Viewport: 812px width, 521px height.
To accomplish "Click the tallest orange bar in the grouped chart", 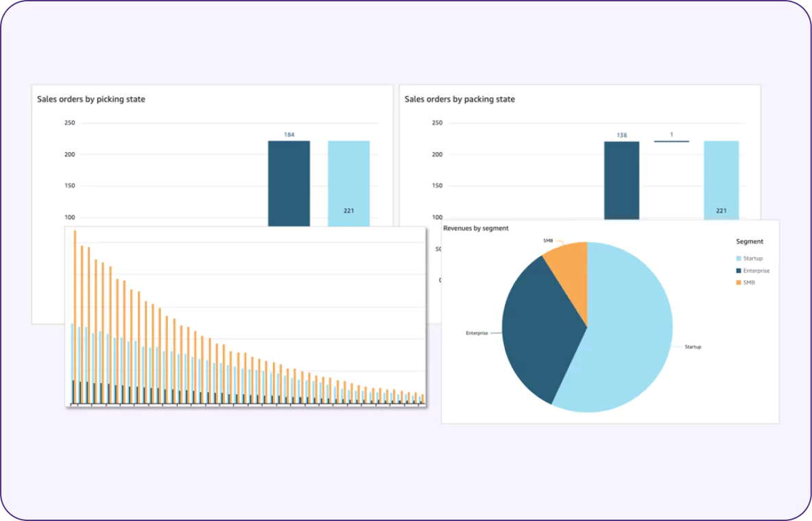I will (x=75, y=317).
